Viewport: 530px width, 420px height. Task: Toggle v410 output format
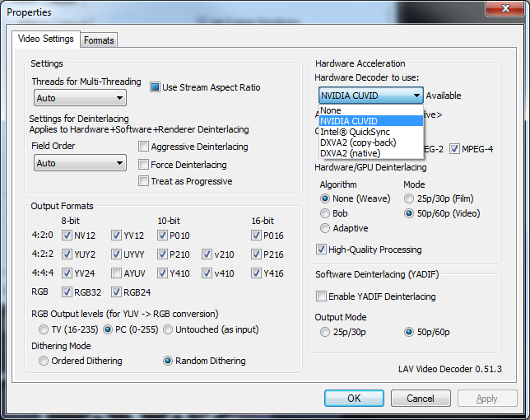207,273
